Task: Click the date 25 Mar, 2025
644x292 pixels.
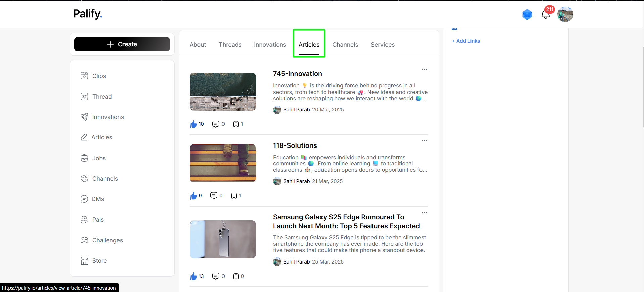Action: [328, 262]
